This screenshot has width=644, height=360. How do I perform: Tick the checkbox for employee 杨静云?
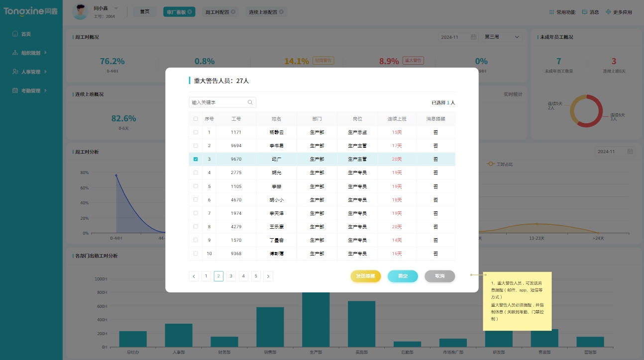(x=195, y=132)
